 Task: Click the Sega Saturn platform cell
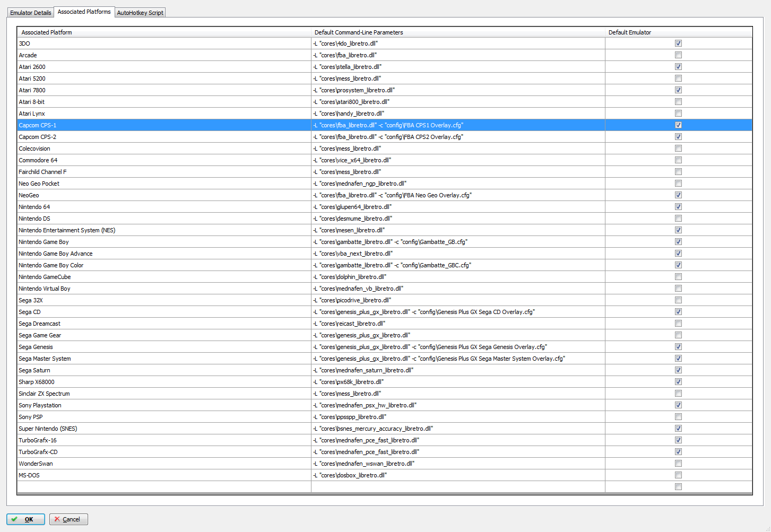pos(164,370)
